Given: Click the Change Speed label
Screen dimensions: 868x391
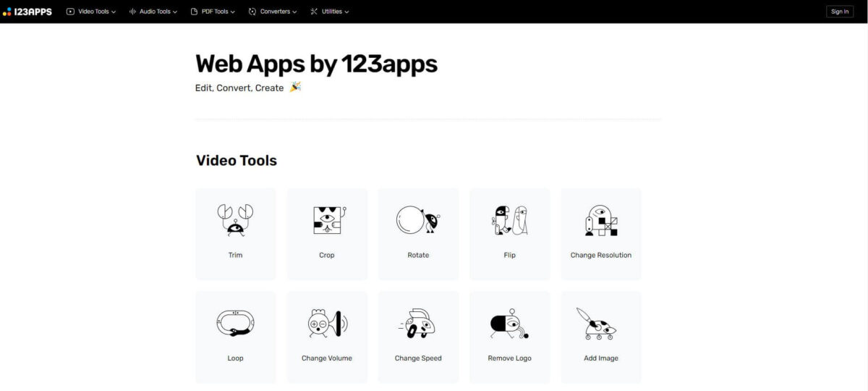Looking at the screenshot, I should (418, 358).
